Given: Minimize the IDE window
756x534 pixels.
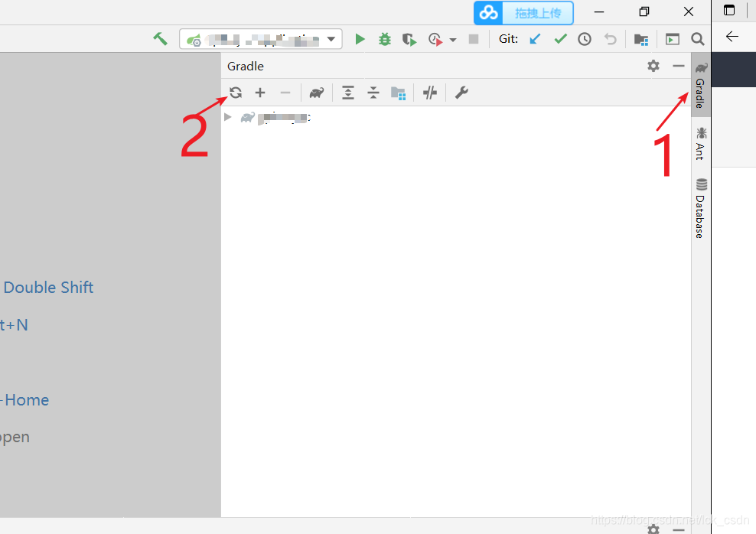Looking at the screenshot, I should tap(599, 12).
